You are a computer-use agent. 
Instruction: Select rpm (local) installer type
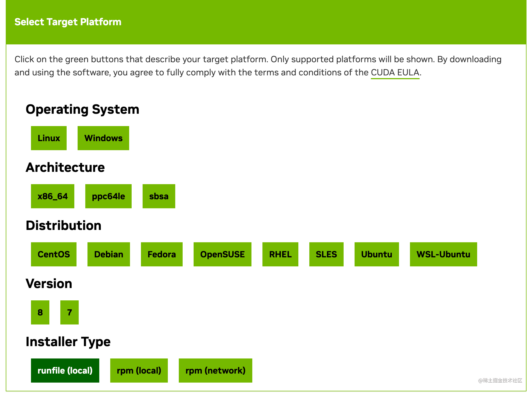click(x=139, y=371)
